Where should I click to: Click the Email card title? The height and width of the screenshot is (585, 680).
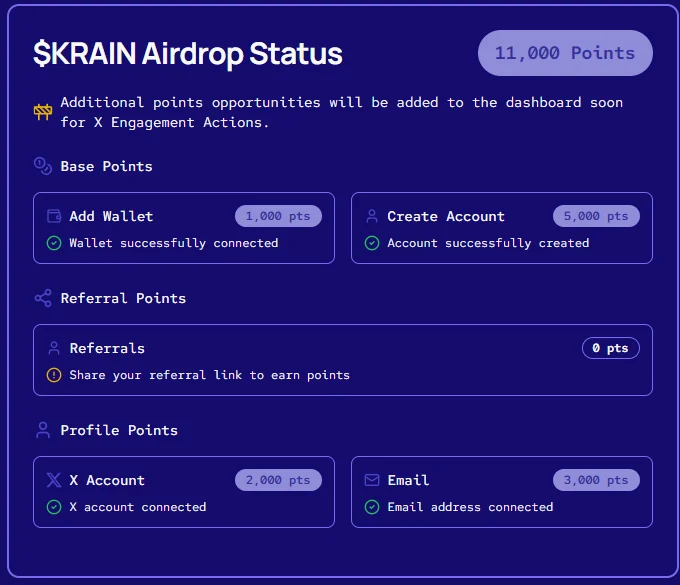click(x=408, y=480)
